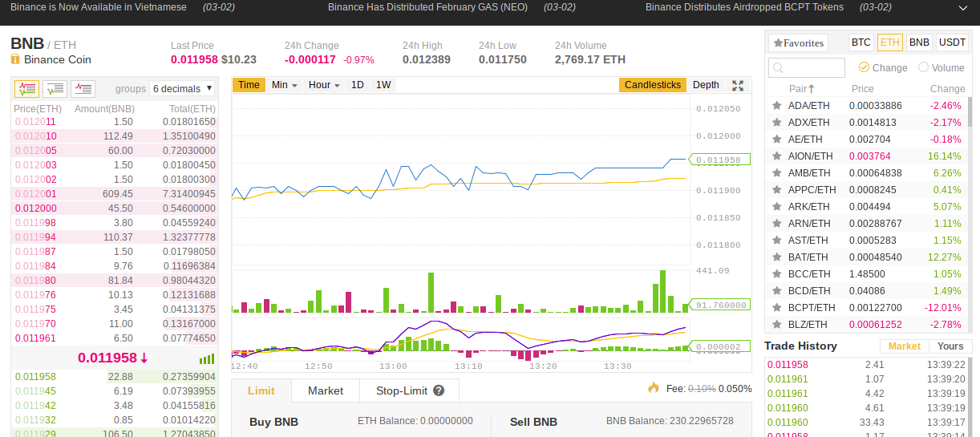Switch chart to Depth view
Image resolution: width=980 pixels, height=437 pixels.
pos(706,85)
